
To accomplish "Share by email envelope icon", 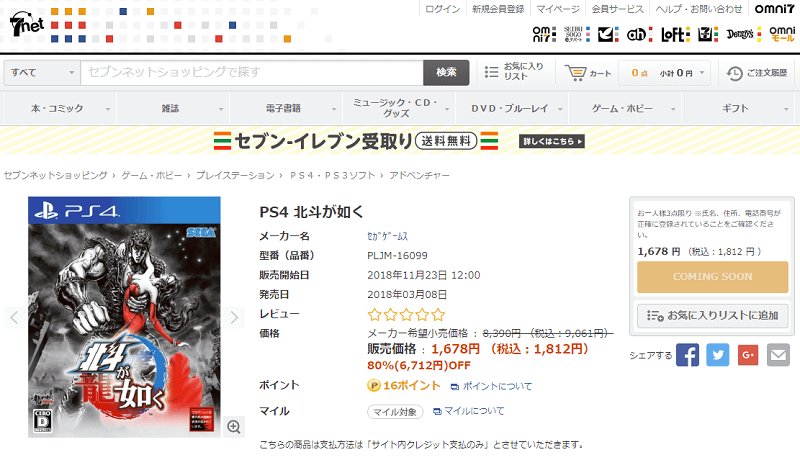I will pyautogui.click(x=778, y=355).
